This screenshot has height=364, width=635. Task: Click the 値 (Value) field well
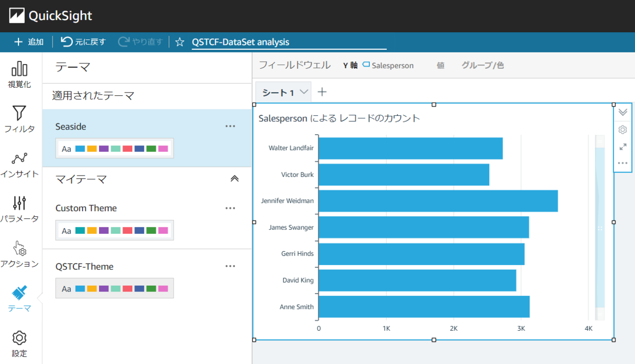point(440,66)
